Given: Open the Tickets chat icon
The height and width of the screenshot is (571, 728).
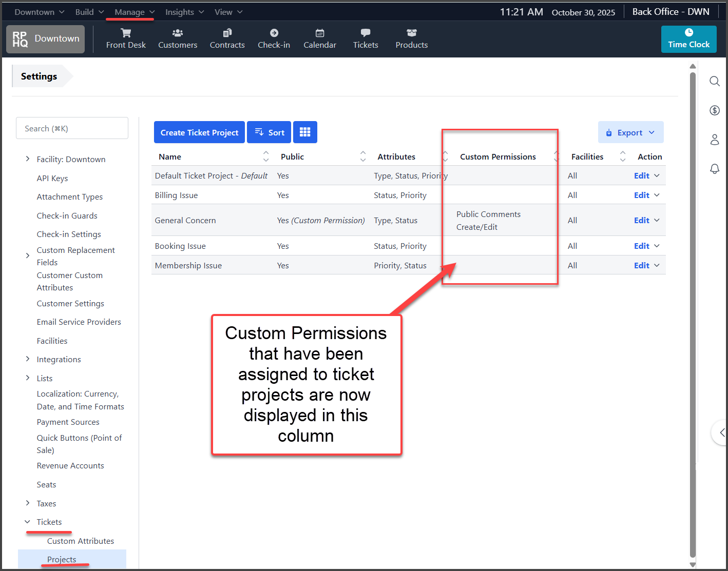Looking at the screenshot, I should pyautogui.click(x=366, y=33).
